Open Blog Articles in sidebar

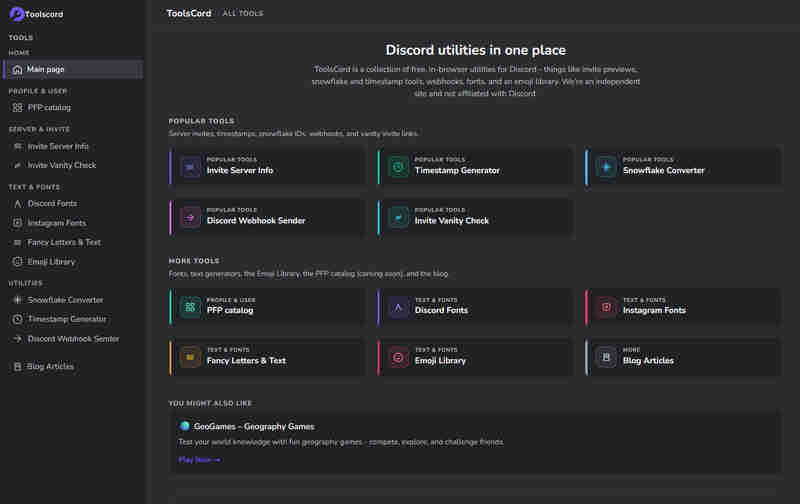(73, 366)
